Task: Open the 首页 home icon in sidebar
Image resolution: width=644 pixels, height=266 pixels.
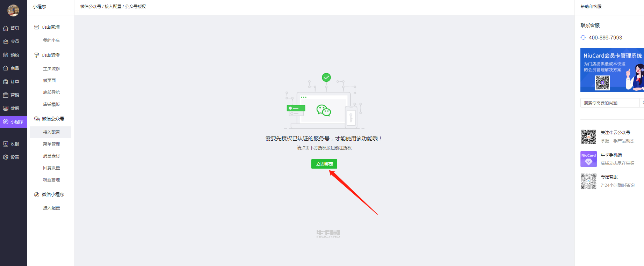Action: click(x=6, y=28)
